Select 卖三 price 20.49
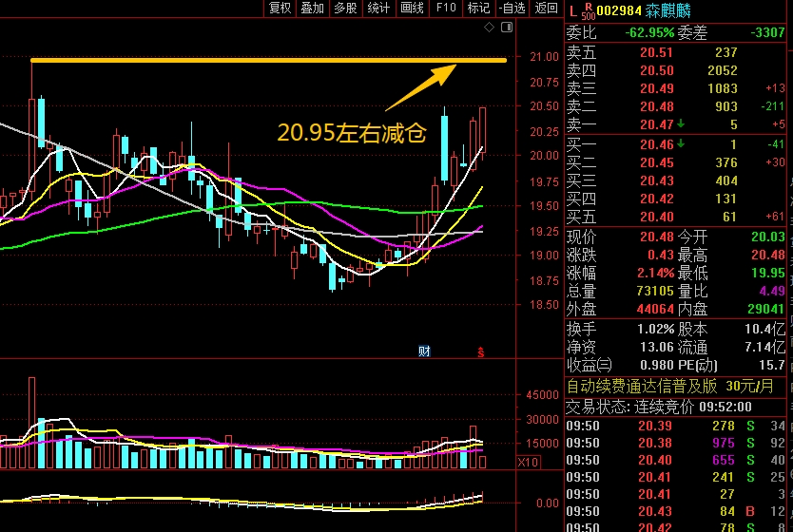The height and width of the screenshot is (532, 793). click(x=656, y=89)
